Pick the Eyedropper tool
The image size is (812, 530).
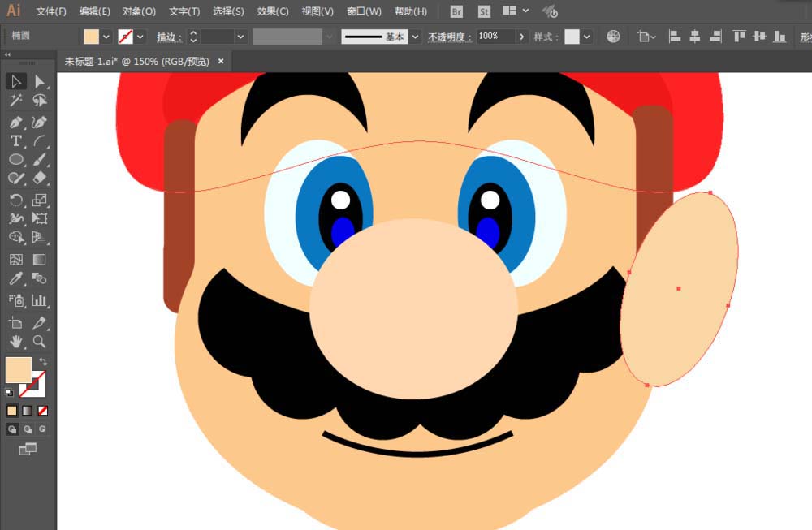tap(16, 278)
